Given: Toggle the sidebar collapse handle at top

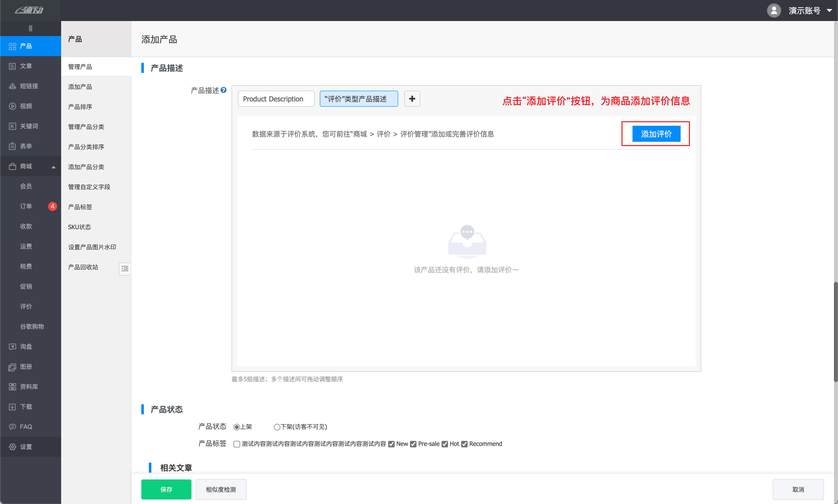Looking at the screenshot, I should click(x=30, y=28).
